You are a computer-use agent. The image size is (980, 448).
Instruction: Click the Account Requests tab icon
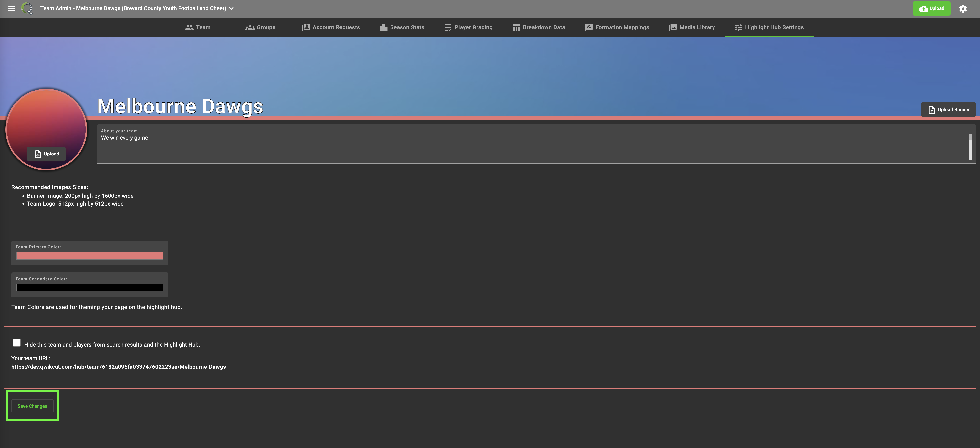306,27
